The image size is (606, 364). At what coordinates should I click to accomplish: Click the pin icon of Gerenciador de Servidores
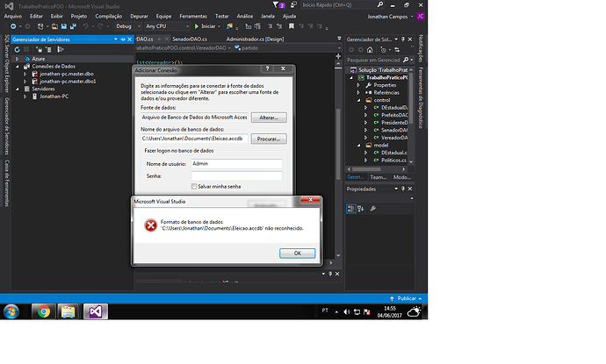[123, 39]
